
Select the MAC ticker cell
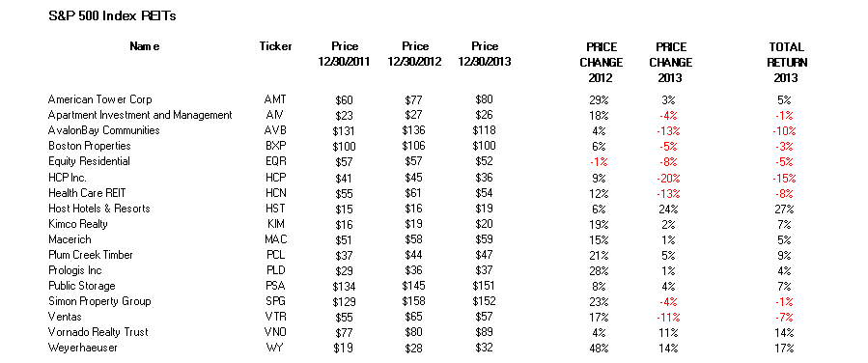tap(275, 239)
